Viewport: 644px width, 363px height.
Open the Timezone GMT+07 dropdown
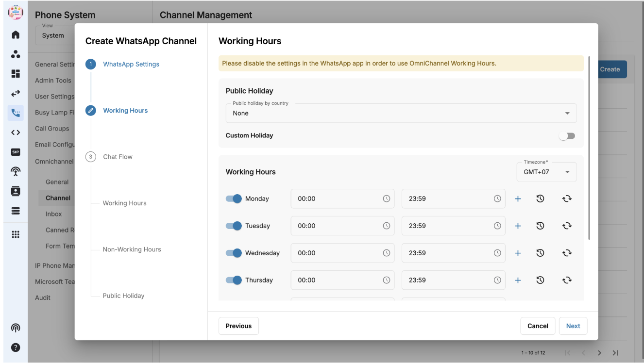click(x=547, y=172)
